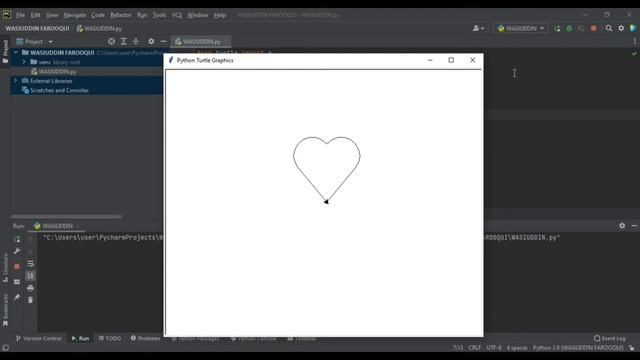Expand the venv folder
640x360 pixels.
(24, 62)
